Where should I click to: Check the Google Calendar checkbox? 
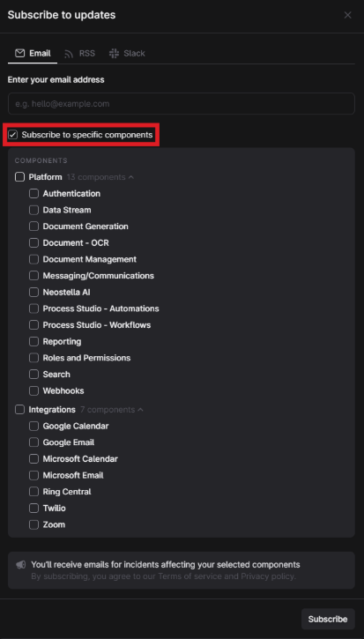tap(33, 426)
